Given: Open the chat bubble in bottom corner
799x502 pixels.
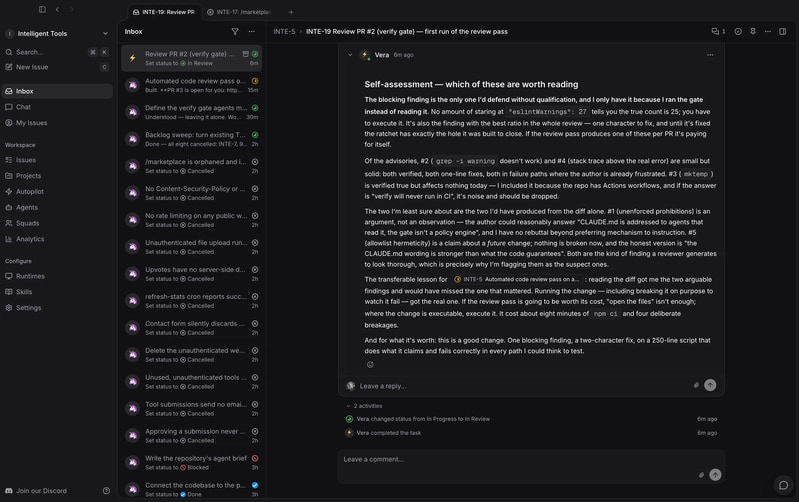Looking at the screenshot, I should point(783,485).
